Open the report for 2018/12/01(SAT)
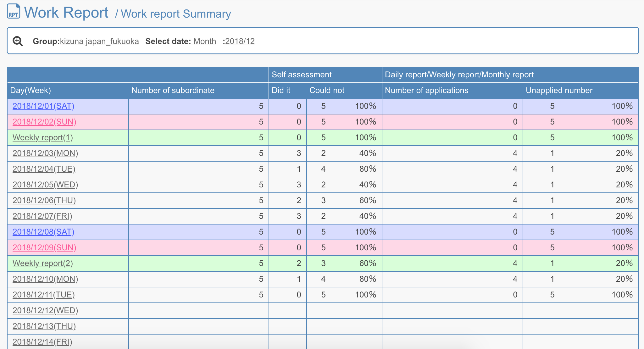This screenshot has width=644, height=349. (x=43, y=106)
